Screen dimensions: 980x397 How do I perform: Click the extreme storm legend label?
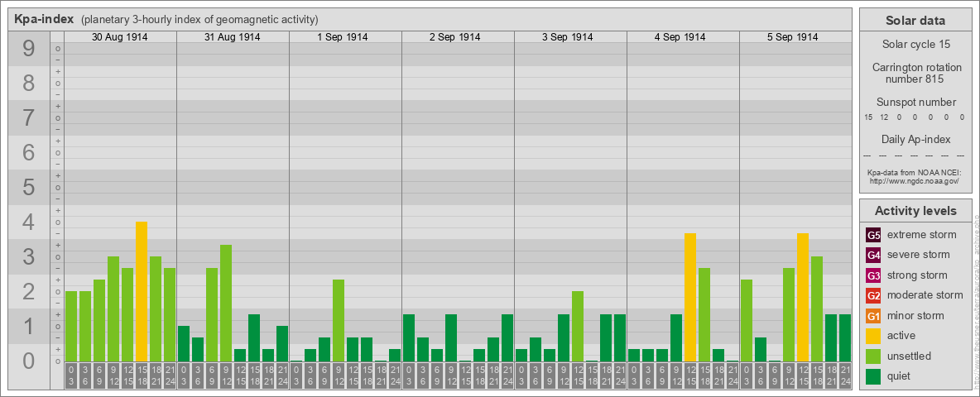coord(922,235)
